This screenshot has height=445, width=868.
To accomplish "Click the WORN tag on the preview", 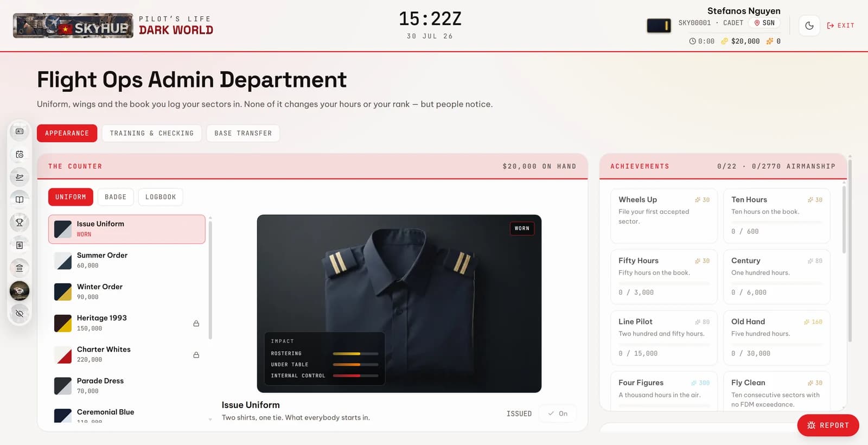I will [522, 228].
